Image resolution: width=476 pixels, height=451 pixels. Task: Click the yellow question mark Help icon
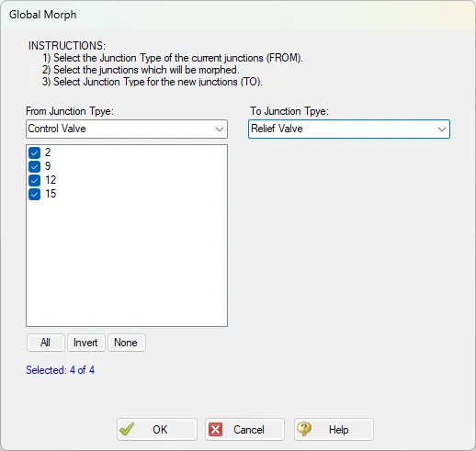pyautogui.click(x=304, y=429)
